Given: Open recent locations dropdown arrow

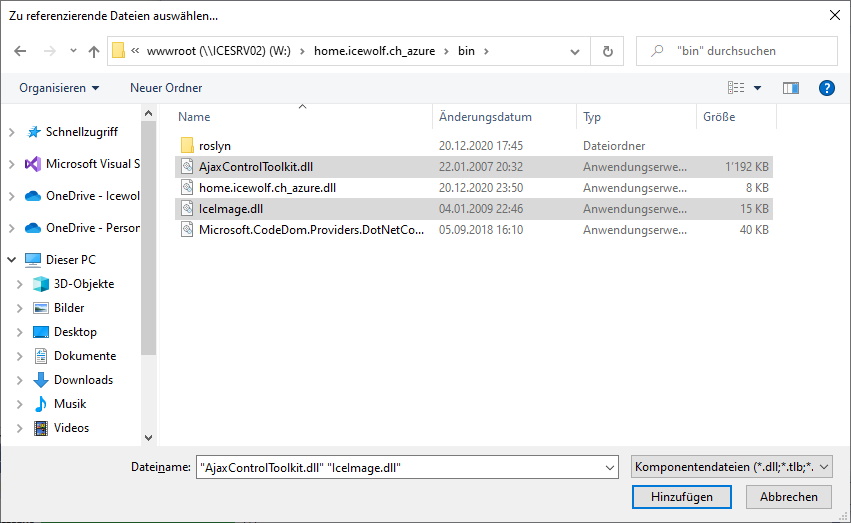Looking at the screenshot, I should (73, 51).
